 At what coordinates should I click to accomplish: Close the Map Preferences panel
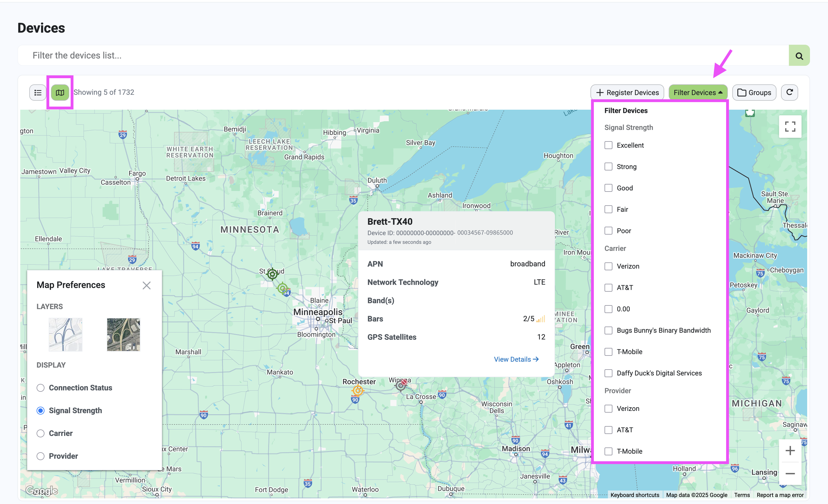146,285
